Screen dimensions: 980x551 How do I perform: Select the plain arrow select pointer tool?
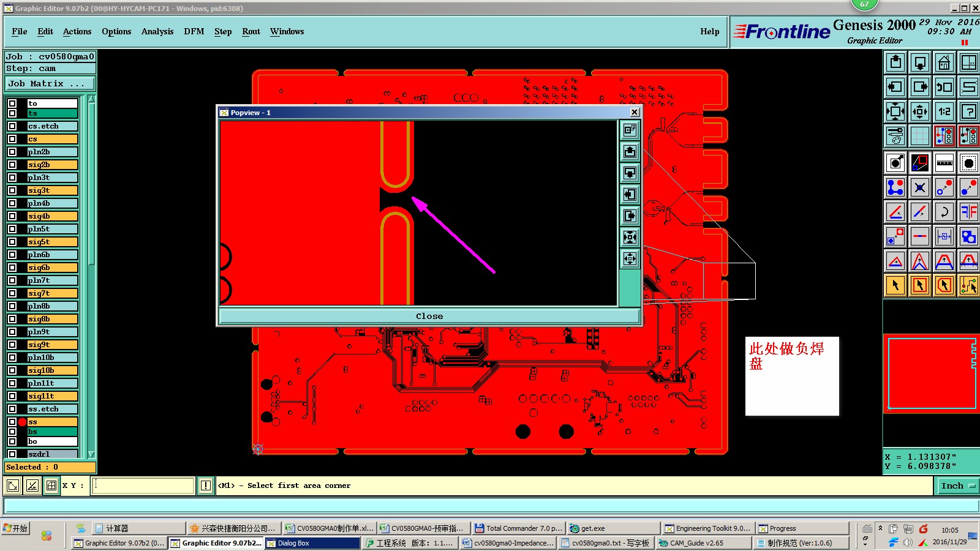coord(895,285)
